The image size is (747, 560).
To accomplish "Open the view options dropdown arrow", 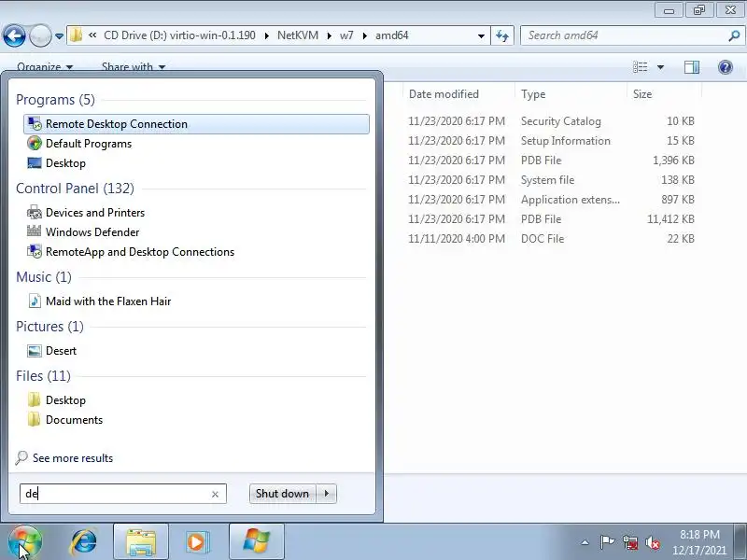I will pos(661,67).
